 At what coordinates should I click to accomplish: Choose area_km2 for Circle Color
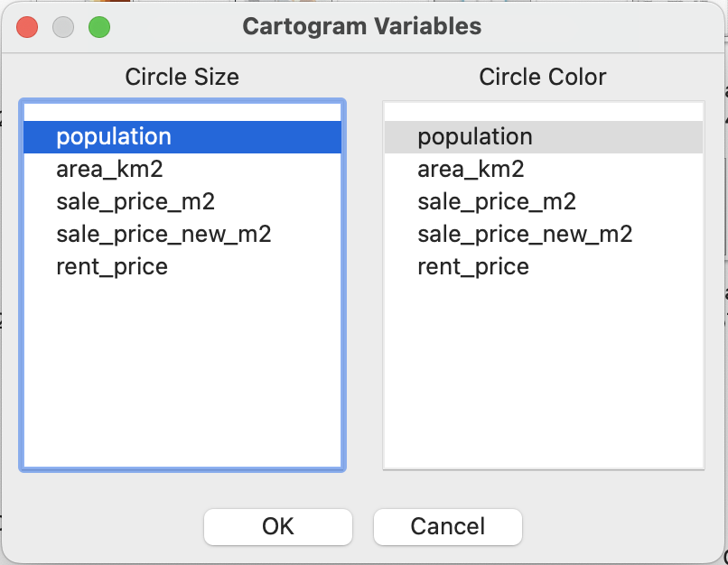tap(544, 170)
